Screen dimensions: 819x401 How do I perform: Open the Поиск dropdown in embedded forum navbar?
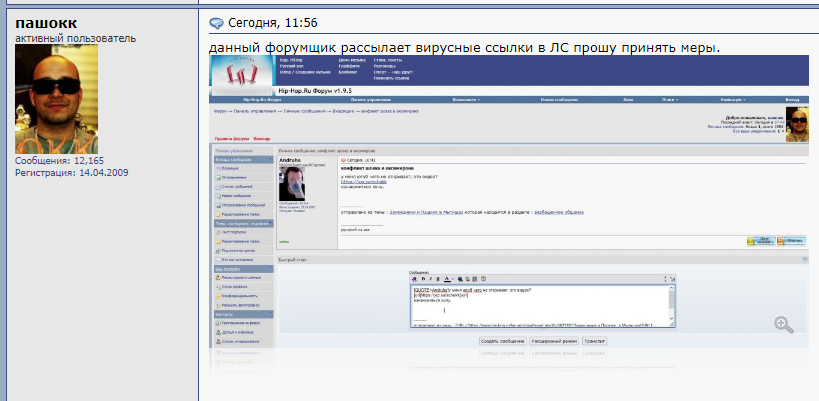point(670,99)
